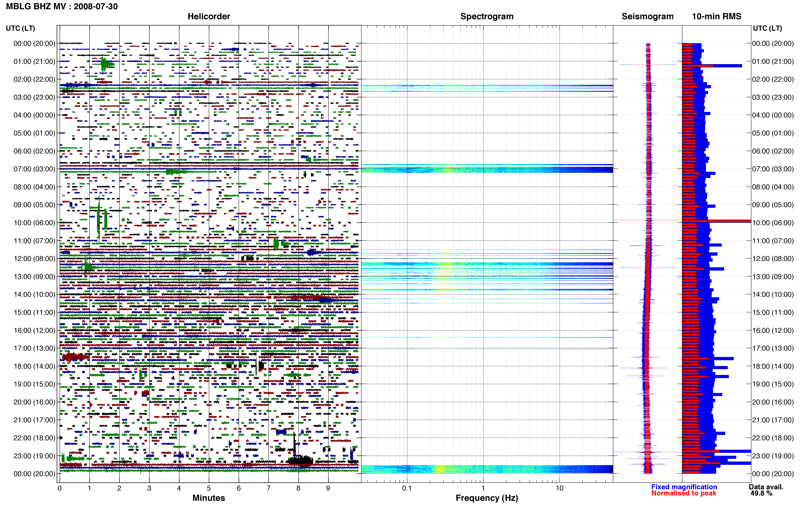Click left time label '13:00 (09:00)'
Screen dimensions: 812x508
tap(34, 277)
